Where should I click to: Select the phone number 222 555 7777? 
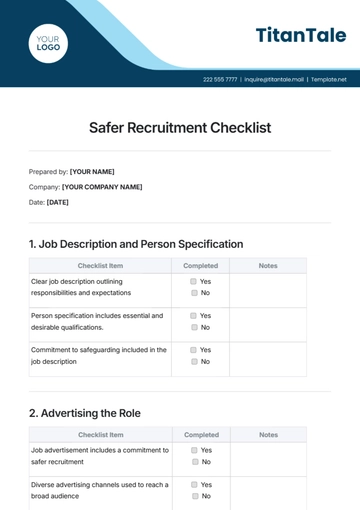tap(220, 79)
